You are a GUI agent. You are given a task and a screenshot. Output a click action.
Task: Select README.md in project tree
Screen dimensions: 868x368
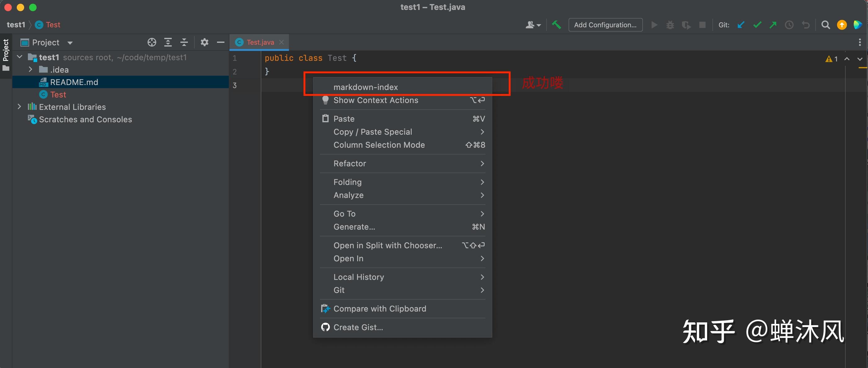pyautogui.click(x=74, y=82)
